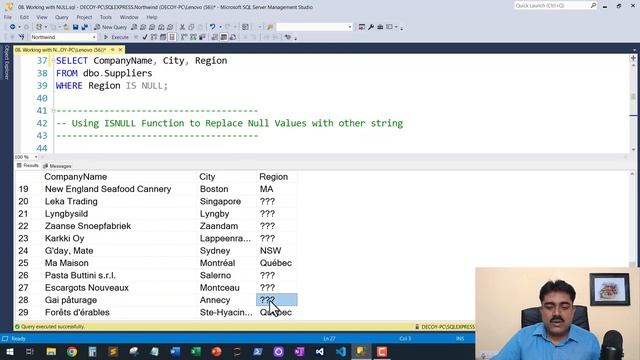Open Windows Start menu
The height and width of the screenshot is (360, 640).
point(10,351)
